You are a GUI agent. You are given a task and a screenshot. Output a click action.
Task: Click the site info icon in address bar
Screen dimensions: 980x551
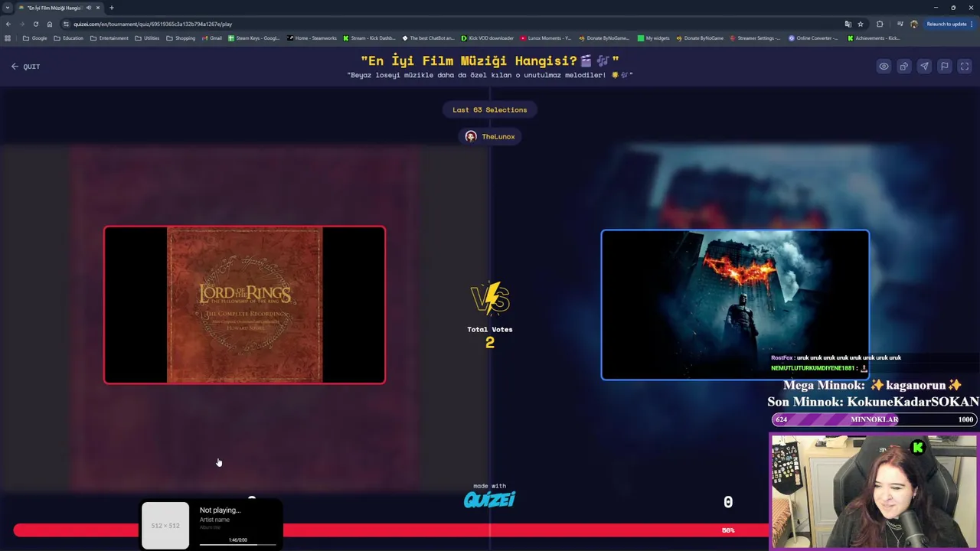click(67, 24)
